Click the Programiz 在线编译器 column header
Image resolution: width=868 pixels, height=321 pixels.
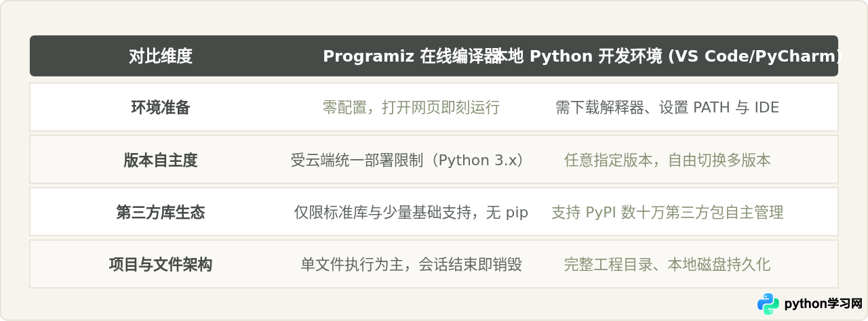(x=412, y=56)
